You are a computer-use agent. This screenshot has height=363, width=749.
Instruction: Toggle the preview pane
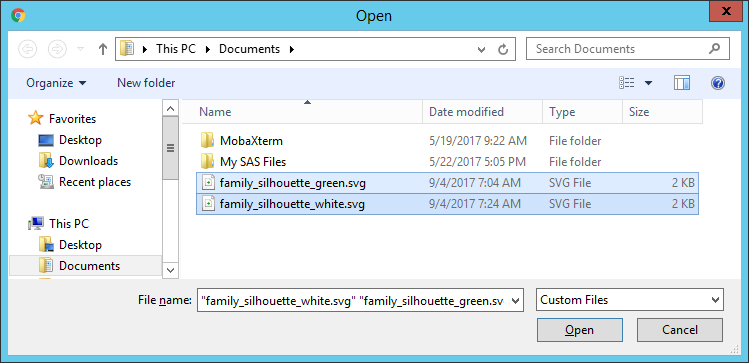pyautogui.click(x=682, y=83)
